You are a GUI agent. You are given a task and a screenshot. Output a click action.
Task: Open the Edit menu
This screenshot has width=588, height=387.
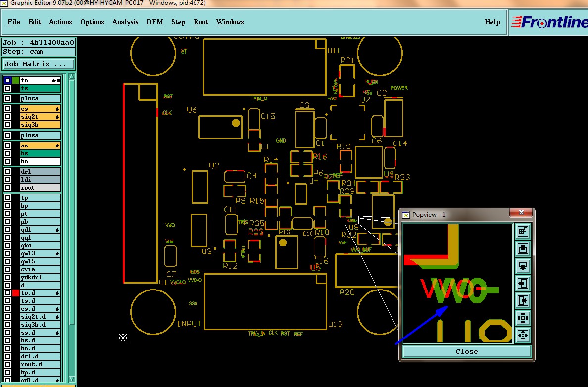point(35,22)
